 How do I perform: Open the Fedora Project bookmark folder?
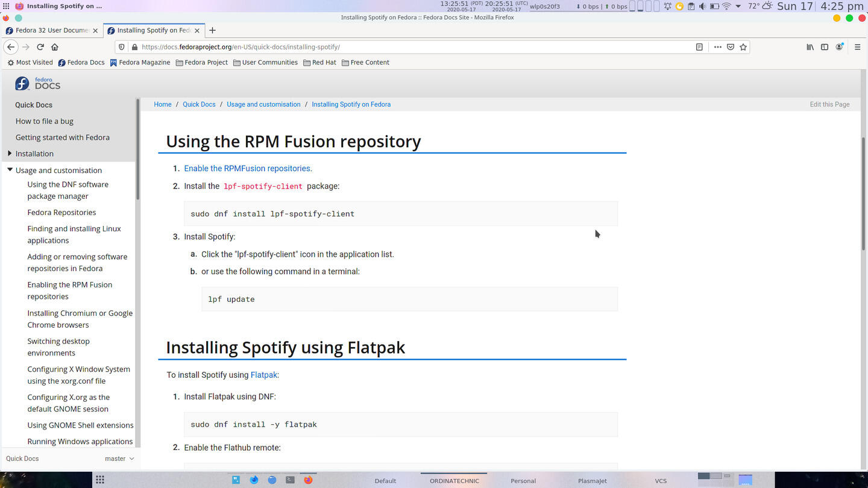coord(201,62)
